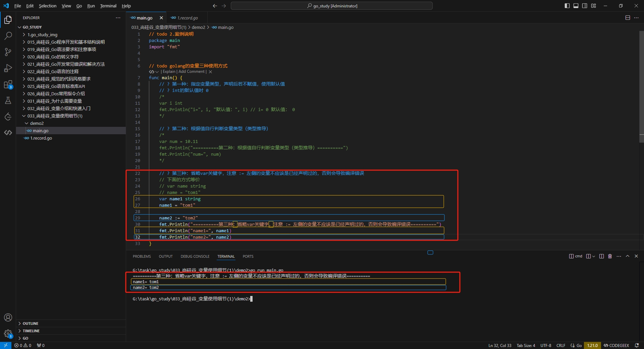Open the Run and Debug view

8,68
